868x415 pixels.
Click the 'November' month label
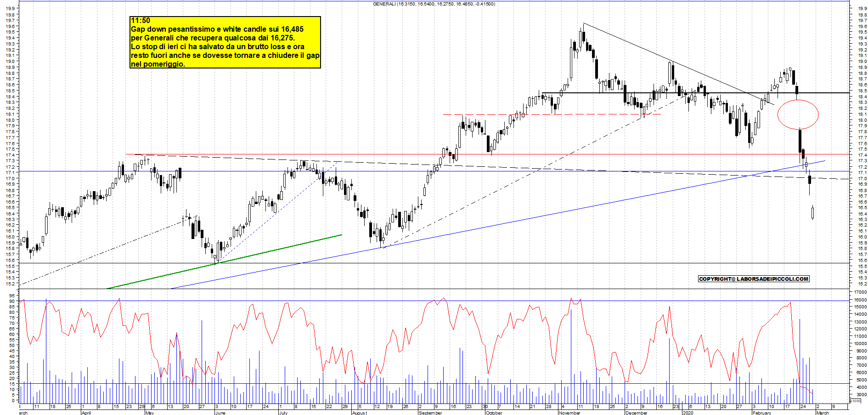pyautogui.click(x=569, y=413)
